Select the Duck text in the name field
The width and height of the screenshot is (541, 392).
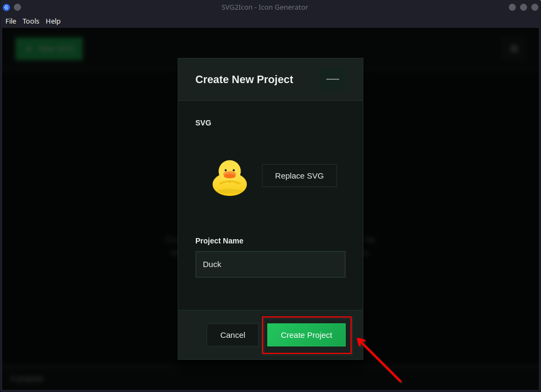pyautogui.click(x=212, y=264)
